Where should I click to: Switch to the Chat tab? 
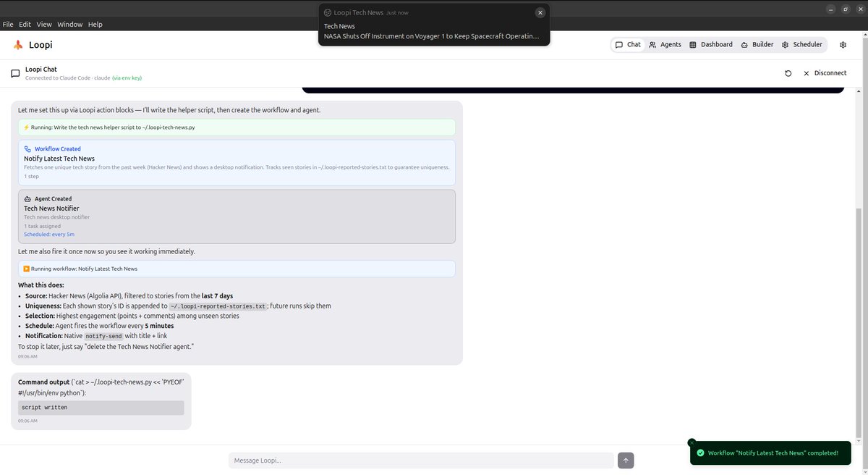[x=628, y=45]
